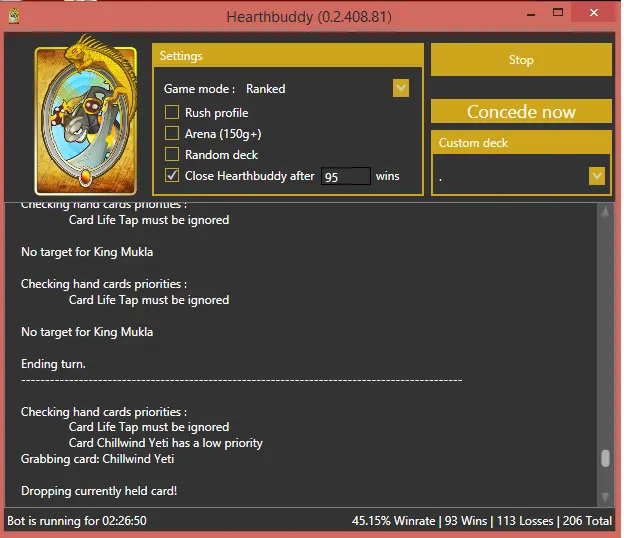Image resolution: width=624 pixels, height=538 pixels.
Task: Minimize the Hearthbuddy window
Action: [531, 13]
